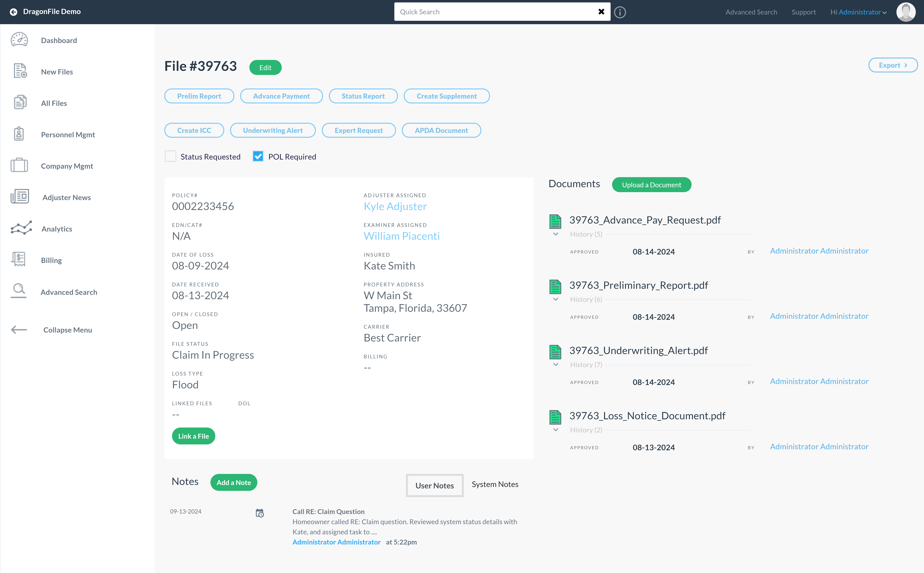Screen dimensions: 924x573
Task: Clear Quick Search with the X icon
Action: (x=601, y=12)
